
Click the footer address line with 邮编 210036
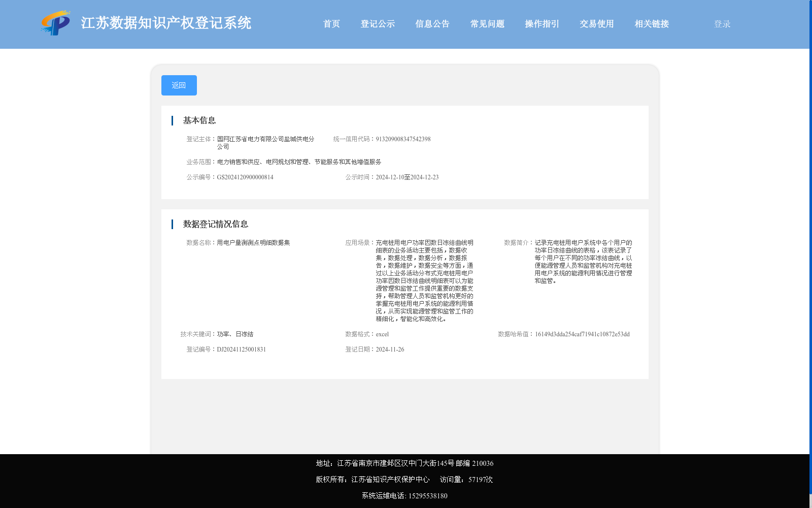(404, 463)
